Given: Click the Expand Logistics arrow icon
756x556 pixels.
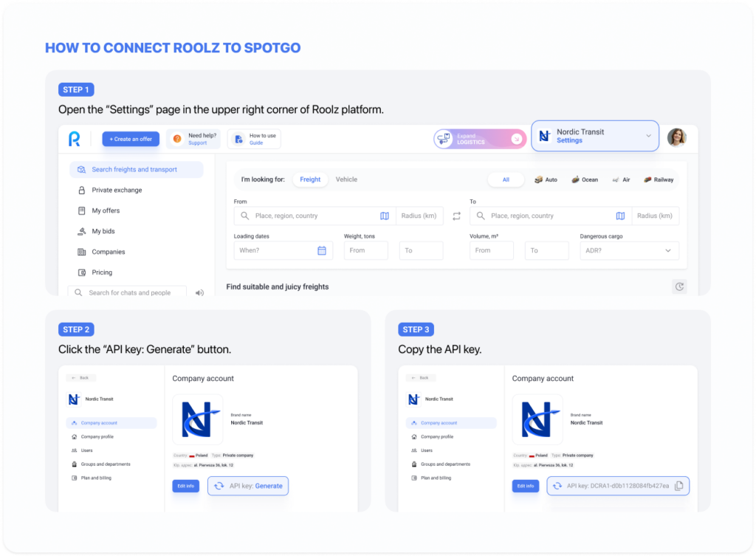Looking at the screenshot, I should tap(516, 139).
